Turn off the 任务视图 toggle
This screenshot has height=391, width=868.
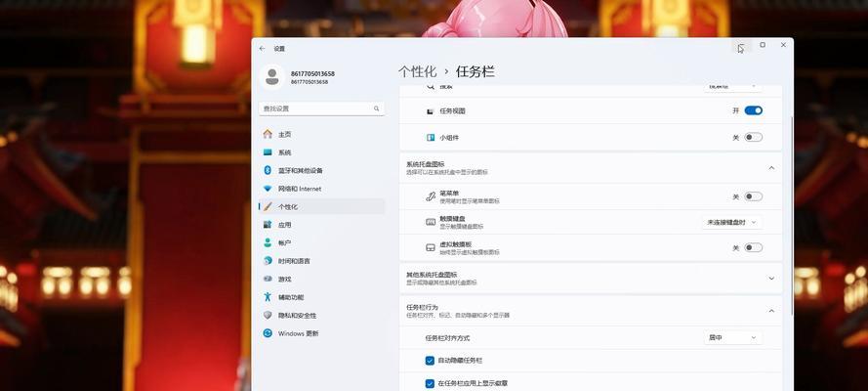point(754,110)
